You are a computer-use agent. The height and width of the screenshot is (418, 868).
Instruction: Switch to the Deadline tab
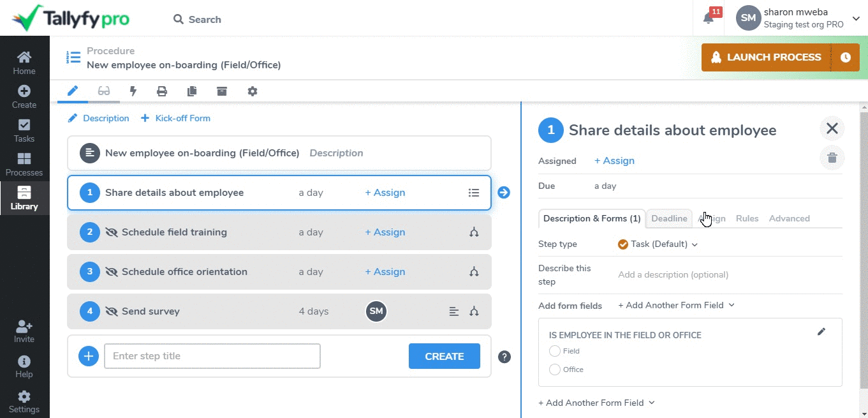tap(669, 218)
